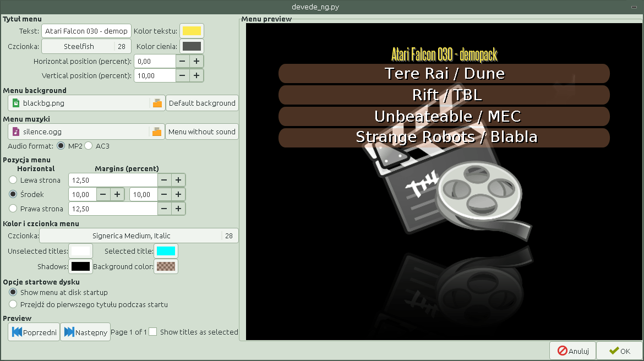The image size is (644, 361).
Task: Enable Show titles as selected checkbox
Action: pos(153,332)
